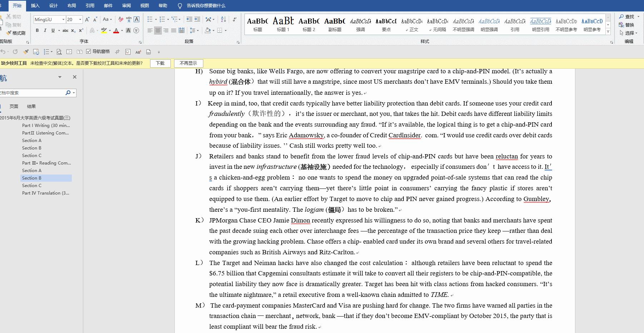Switch to the 布局 (Layout) ribbon tab
644x333 pixels.
pos(71,6)
